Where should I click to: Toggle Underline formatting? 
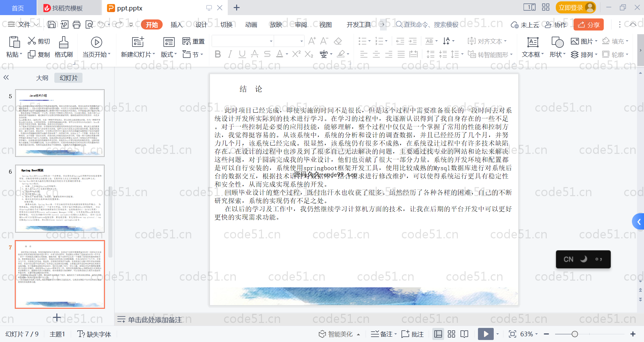pos(242,54)
